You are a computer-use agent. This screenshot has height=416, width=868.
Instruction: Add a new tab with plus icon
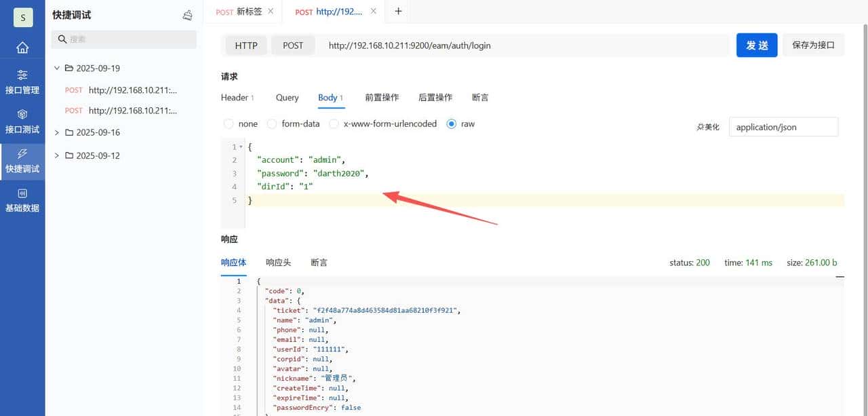point(398,12)
